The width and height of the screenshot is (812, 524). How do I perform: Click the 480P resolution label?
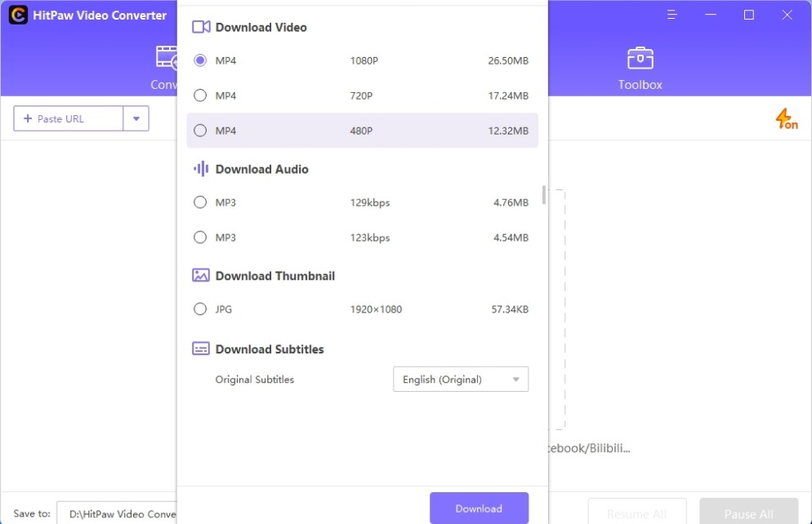(361, 131)
